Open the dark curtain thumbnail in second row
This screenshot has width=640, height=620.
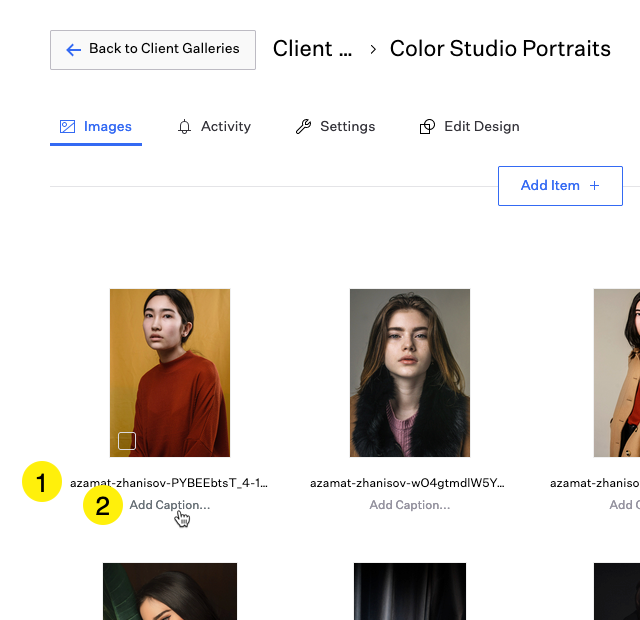[x=410, y=591]
